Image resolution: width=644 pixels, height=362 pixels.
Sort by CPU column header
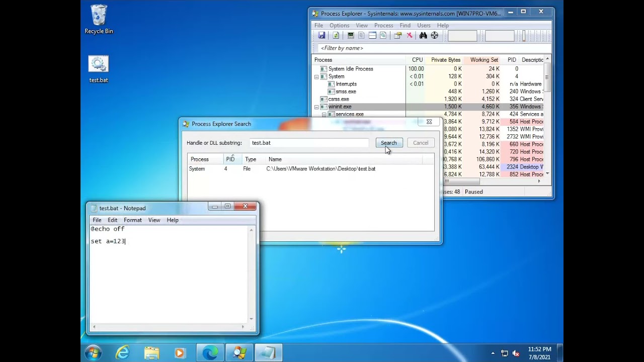(x=415, y=60)
